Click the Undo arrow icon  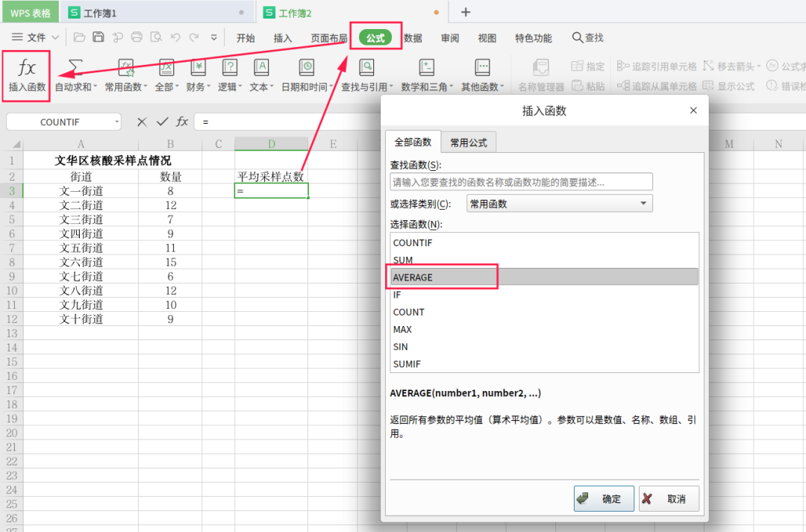tap(176, 37)
